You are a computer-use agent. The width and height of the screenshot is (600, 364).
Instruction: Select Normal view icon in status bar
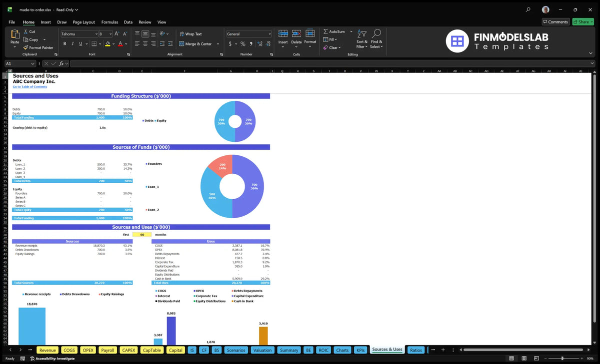[x=511, y=359]
